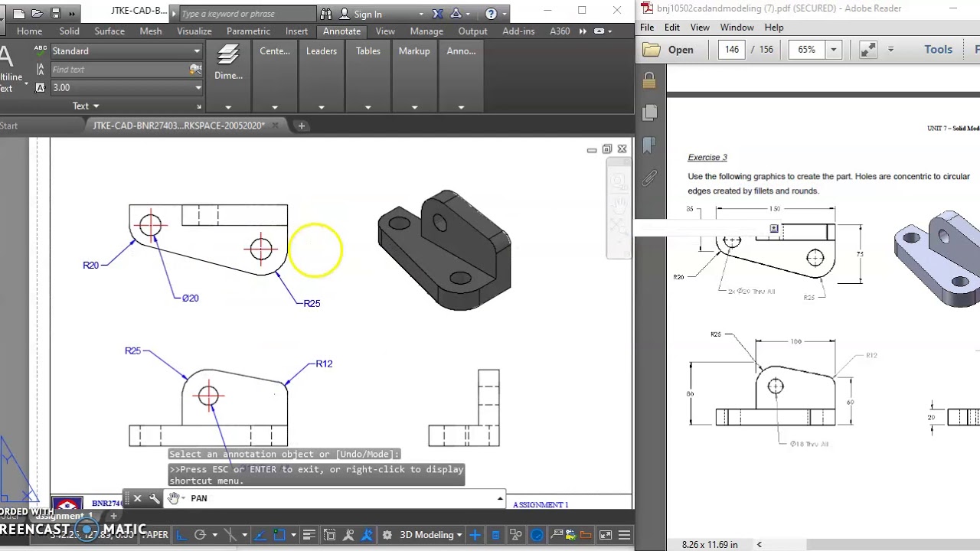This screenshot has height=551, width=980.
Task: Open Workspace Switching gear in status bar
Action: point(387,535)
